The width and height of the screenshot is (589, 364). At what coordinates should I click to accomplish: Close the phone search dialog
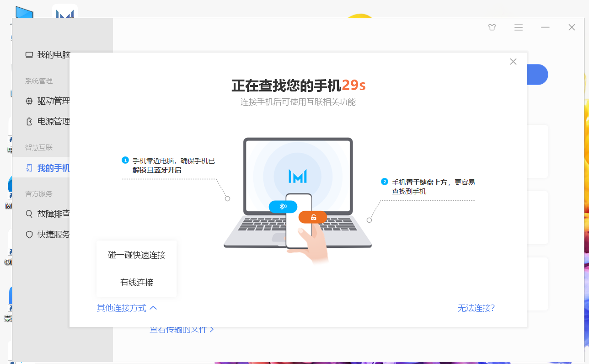[x=513, y=62]
